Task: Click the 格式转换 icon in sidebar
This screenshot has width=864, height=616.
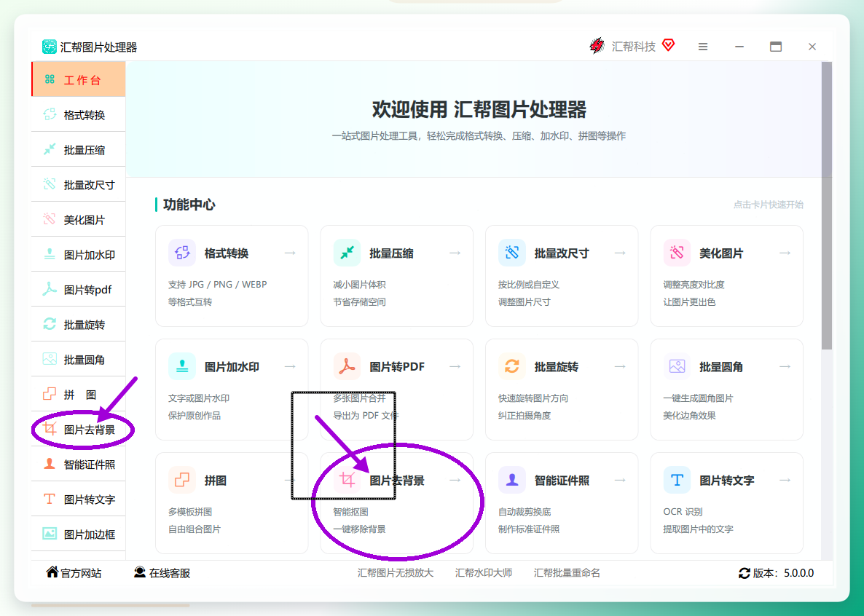Action: [x=50, y=114]
